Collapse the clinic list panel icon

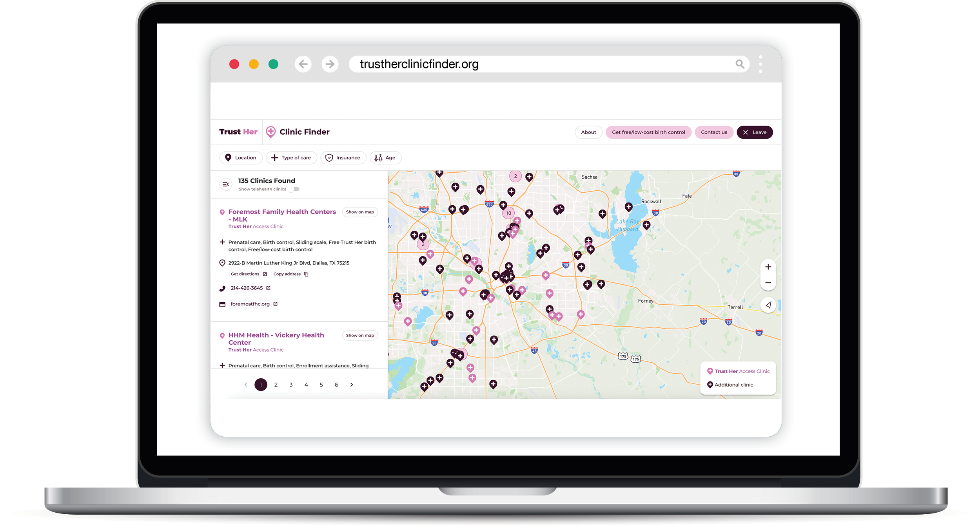pos(225,184)
